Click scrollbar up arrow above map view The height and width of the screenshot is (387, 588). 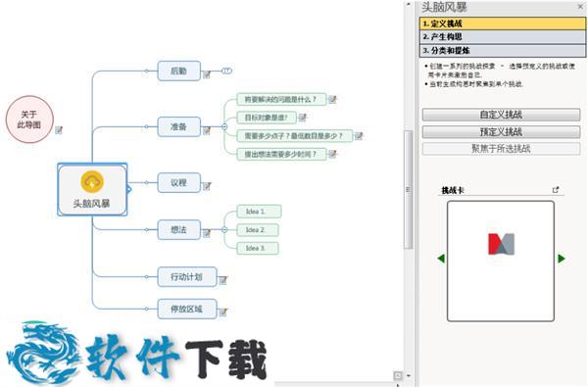tap(408, 4)
